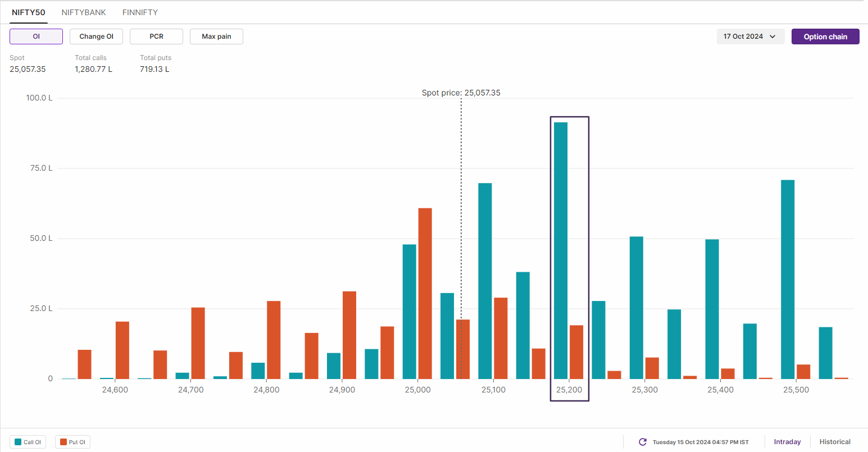Toggle Call OI legend series

pyautogui.click(x=28, y=442)
